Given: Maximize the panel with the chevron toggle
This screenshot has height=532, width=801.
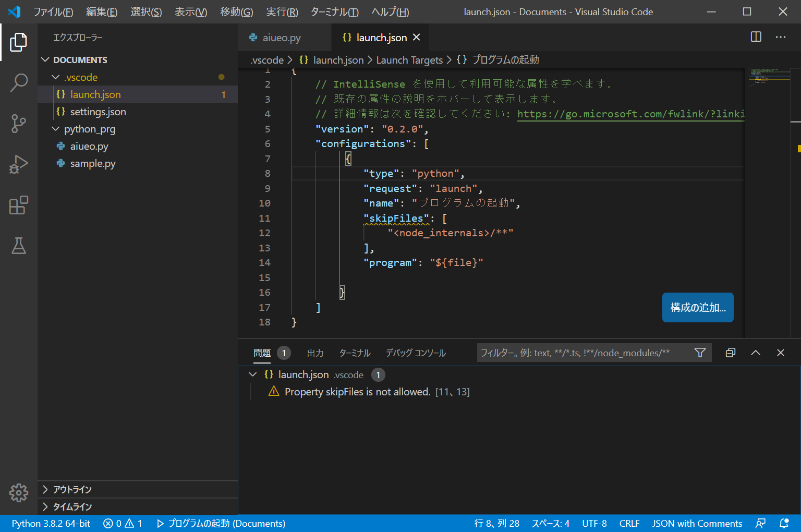Looking at the screenshot, I should click(x=755, y=353).
